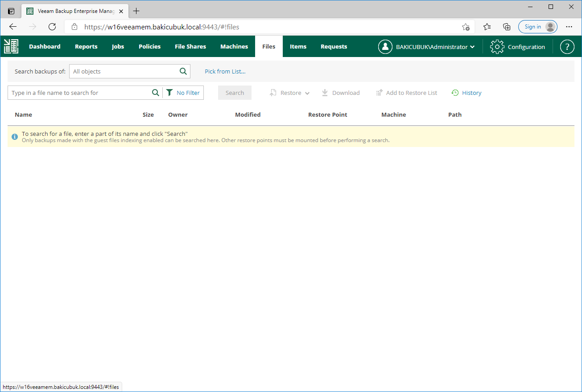Expand the Restore dropdown arrow
582x392 pixels.
point(307,93)
